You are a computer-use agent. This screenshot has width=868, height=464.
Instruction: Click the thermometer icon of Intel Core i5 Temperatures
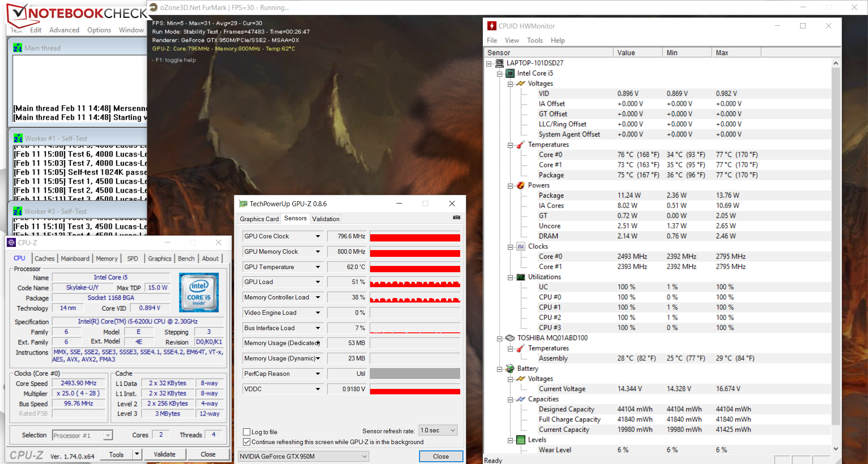tap(521, 145)
